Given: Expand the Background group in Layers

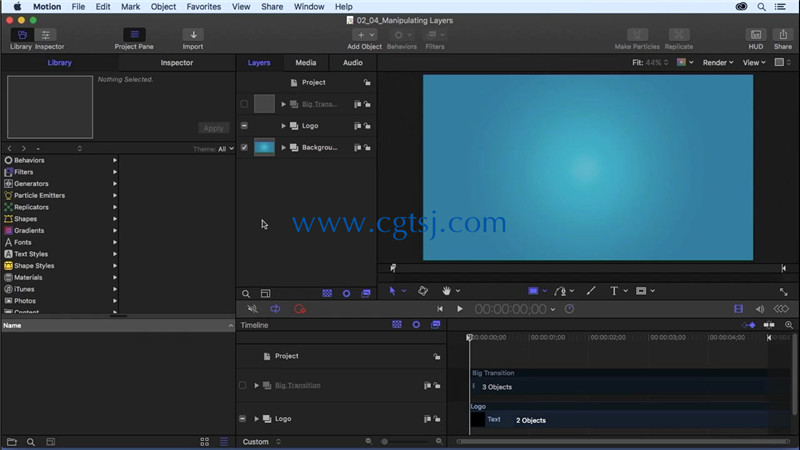Looking at the screenshot, I should (284, 147).
